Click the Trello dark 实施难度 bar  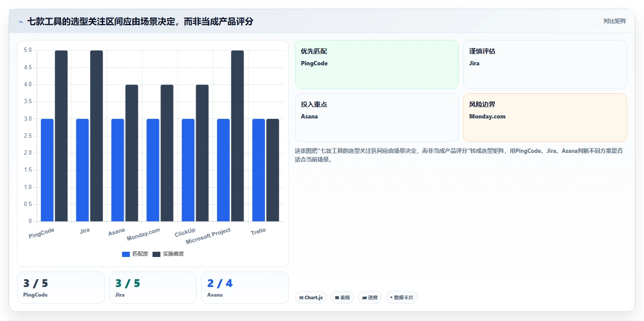[273, 170]
